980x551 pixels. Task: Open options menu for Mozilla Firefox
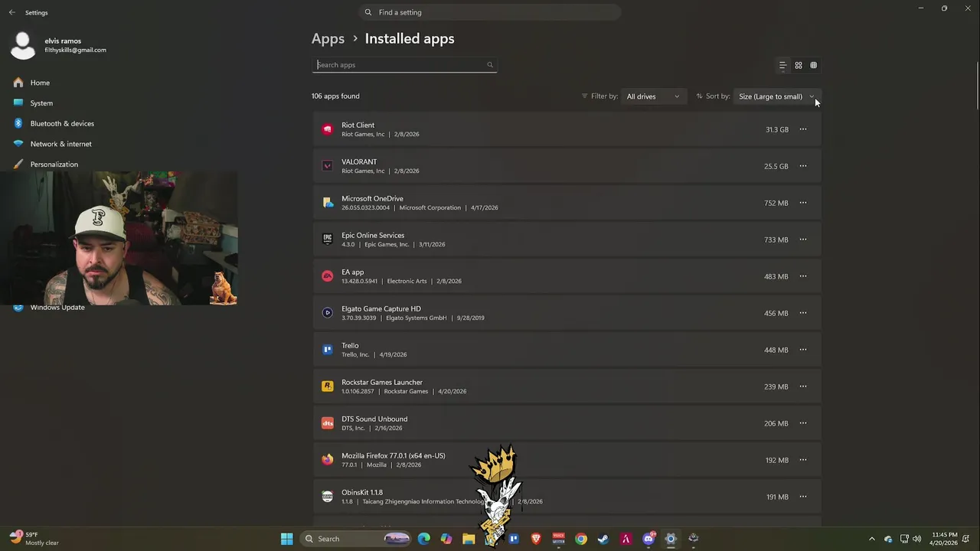pyautogui.click(x=803, y=460)
